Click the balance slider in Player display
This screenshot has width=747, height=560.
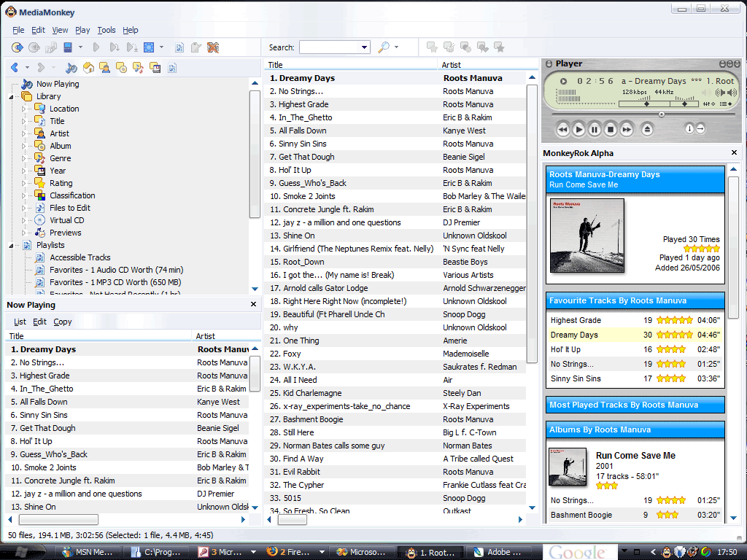tap(685, 104)
